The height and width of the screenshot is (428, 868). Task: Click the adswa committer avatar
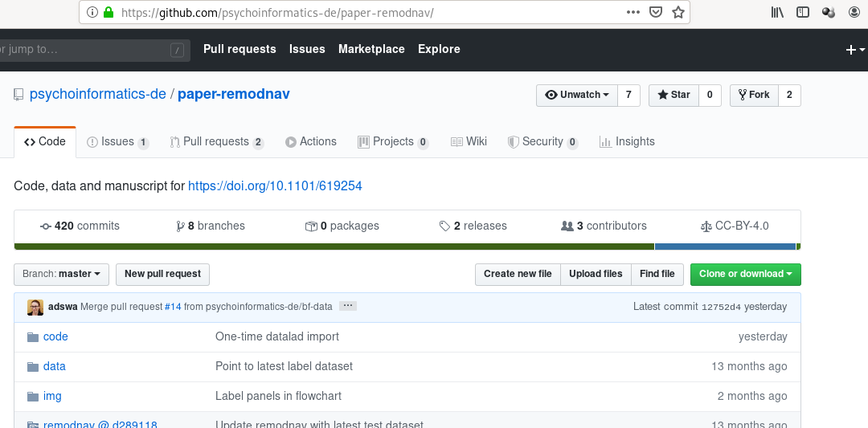point(35,307)
